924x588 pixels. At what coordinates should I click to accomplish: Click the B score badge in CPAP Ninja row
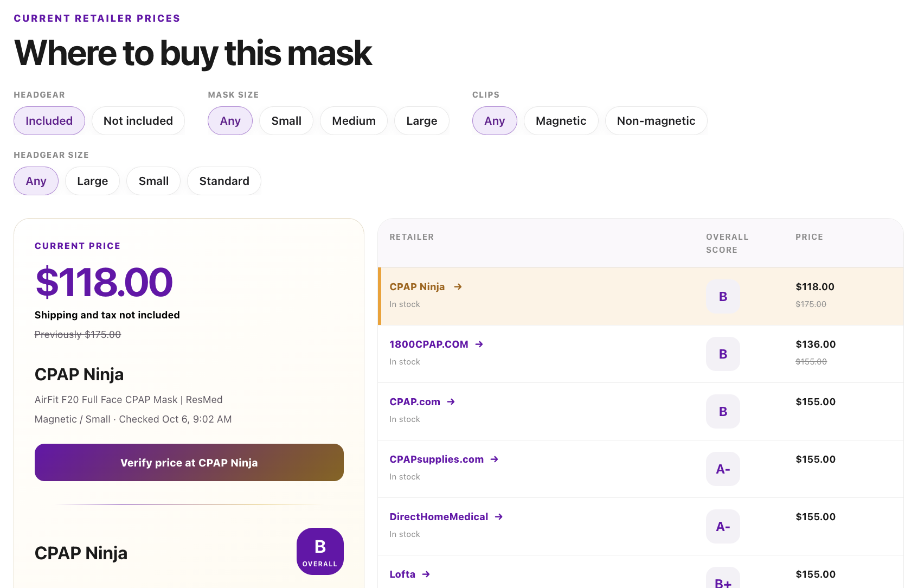pos(723,296)
